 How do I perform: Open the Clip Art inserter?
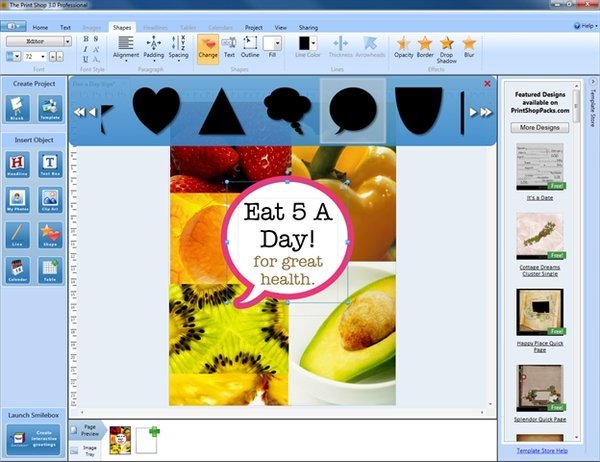pos(50,199)
